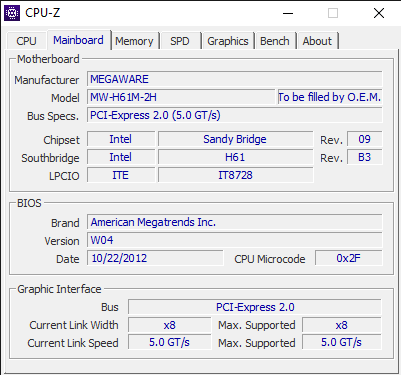Click the H61 southbridge field

click(235, 157)
